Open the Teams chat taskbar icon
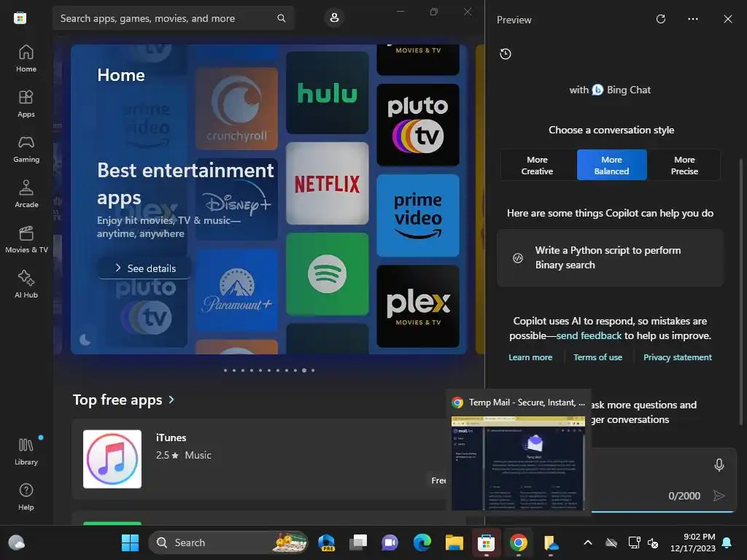 click(390, 542)
